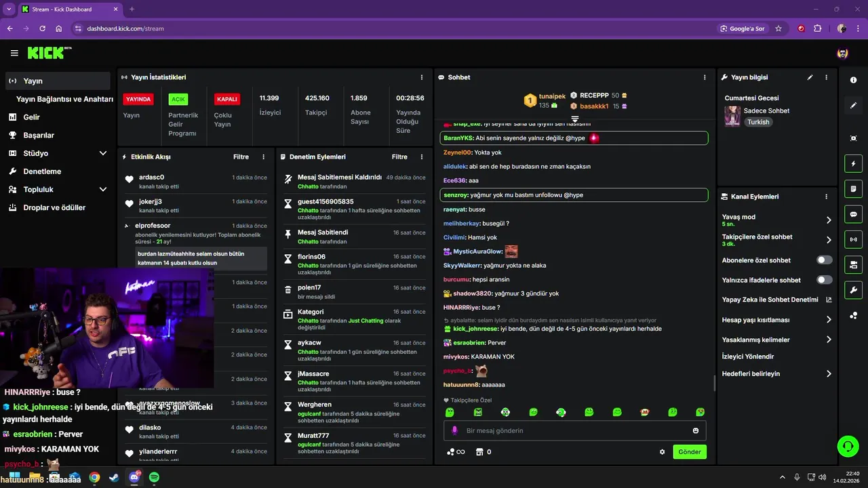The height and width of the screenshot is (488, 868).
Task: Open the emoji picker in the message box
Action: pos(696,430)
